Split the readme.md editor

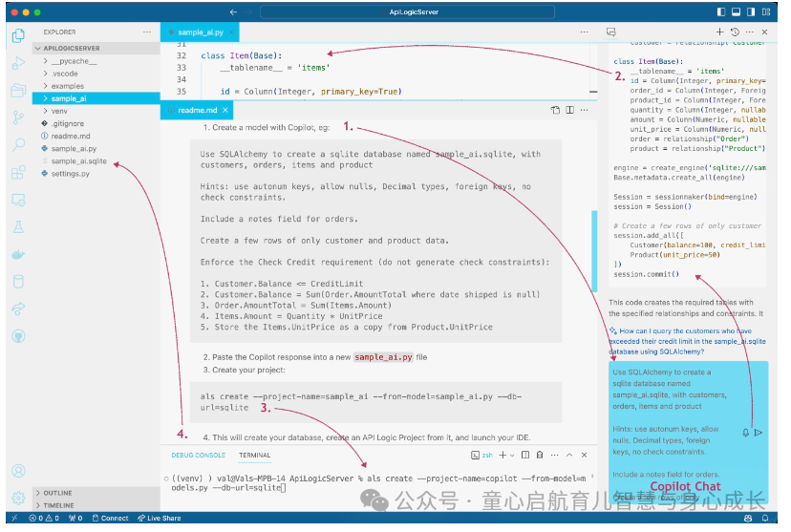coord(570,110)
